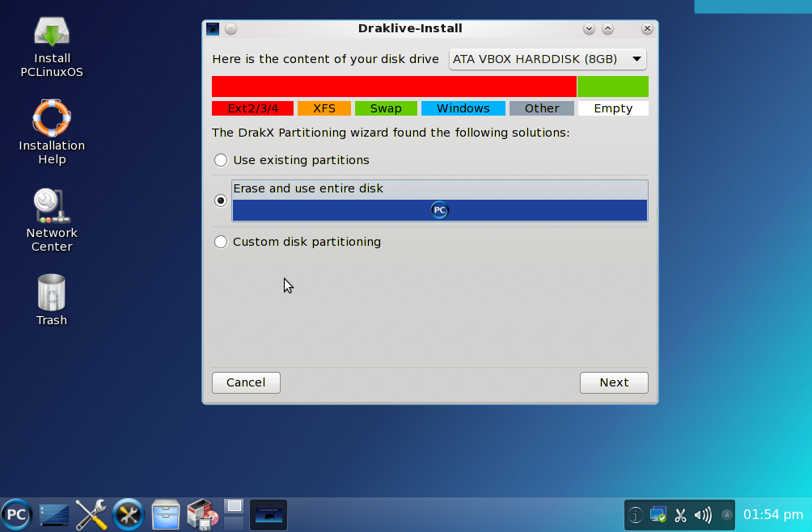This screenshot has height=532, width=812.
Task: Click the "Here is the content of your disk drive" label
Action: click(x=325, y=59)
